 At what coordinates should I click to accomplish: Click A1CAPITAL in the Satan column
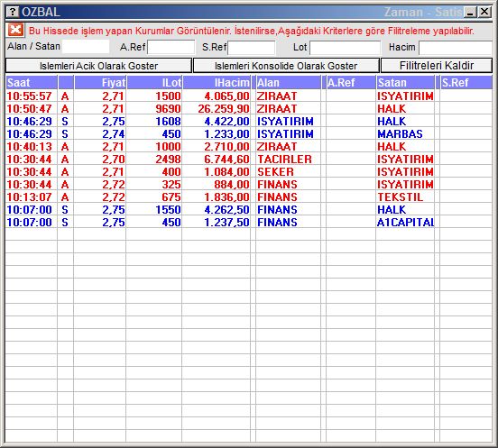405,223
